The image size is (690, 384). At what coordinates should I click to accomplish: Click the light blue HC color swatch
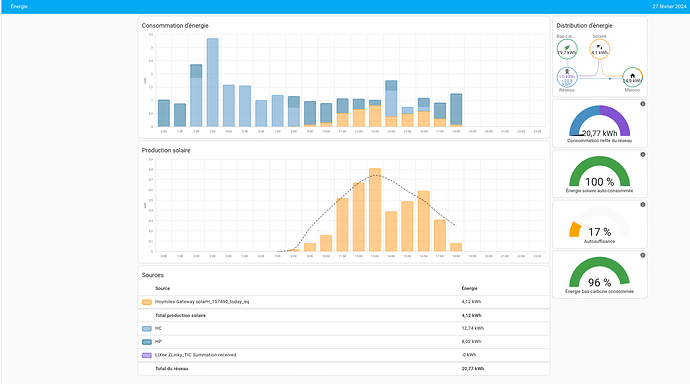[x=147, y=329]
